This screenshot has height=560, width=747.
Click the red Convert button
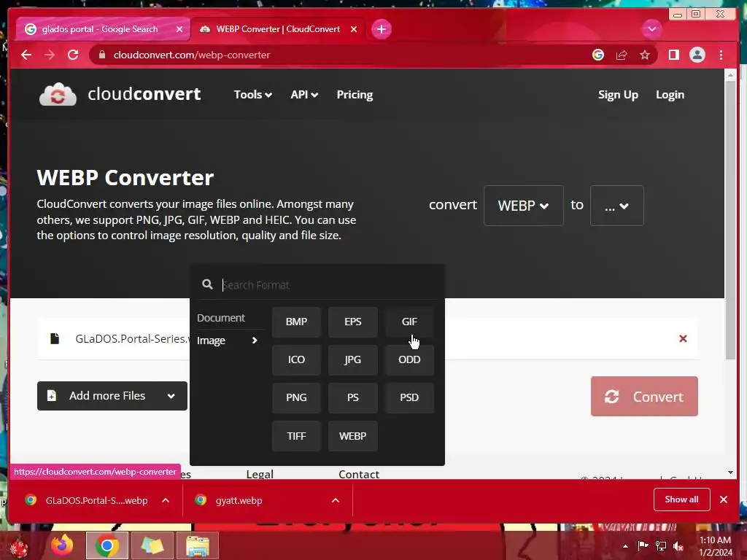[644, 396]
